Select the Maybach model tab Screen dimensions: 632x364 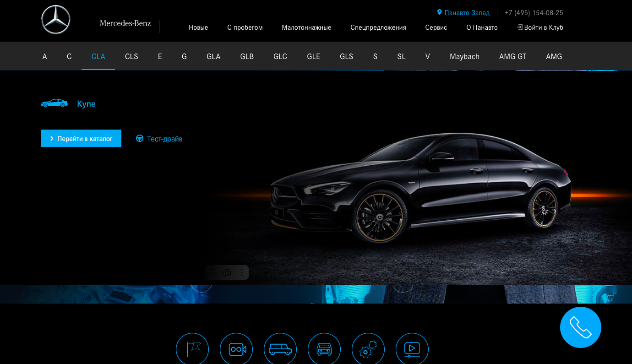[x=464, y=56]
